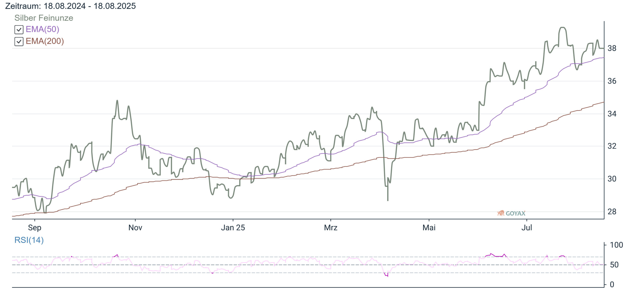Click the EMA(50) legend label

pyautogui.click(x=43, y=29)
